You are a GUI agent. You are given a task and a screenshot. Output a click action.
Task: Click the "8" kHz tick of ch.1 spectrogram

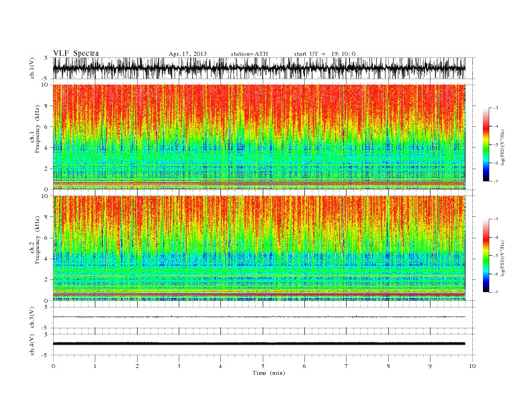click(46, 106)
